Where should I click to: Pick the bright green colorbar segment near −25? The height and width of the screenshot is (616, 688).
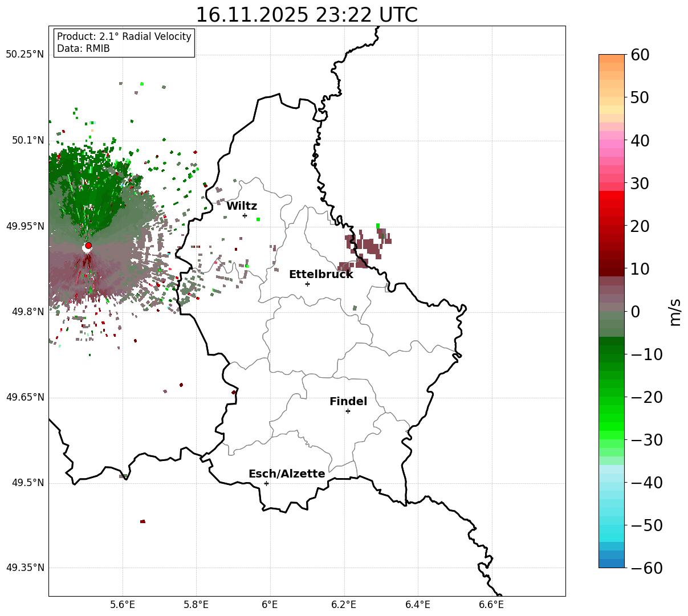(612, 418)
